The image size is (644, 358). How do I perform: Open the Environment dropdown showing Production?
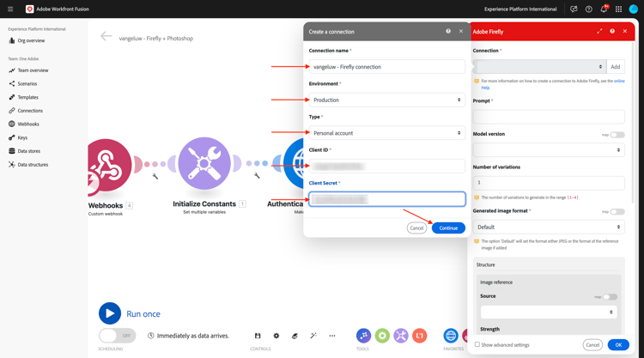387,100
